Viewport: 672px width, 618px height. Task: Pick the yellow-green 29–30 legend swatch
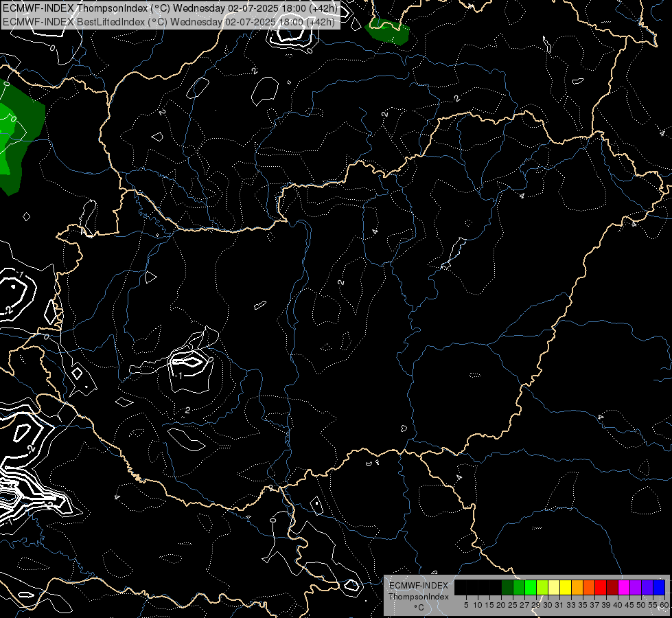pos(542,587)
